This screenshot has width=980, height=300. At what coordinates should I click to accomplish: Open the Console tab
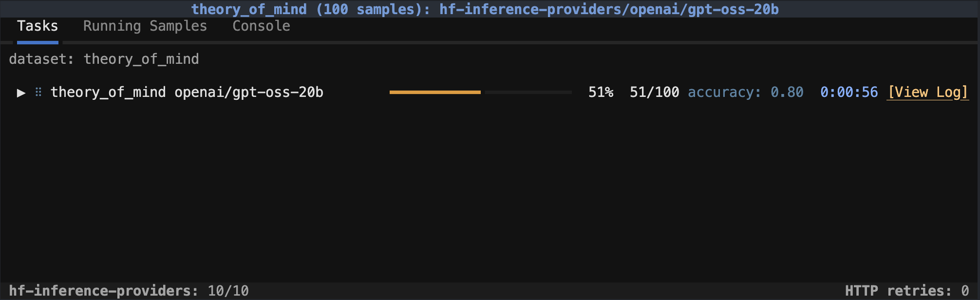(261, 26)
